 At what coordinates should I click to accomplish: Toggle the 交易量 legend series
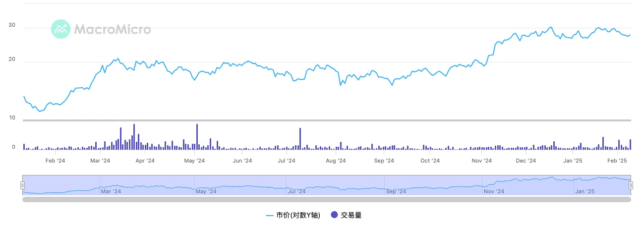(x=351, y=215)
